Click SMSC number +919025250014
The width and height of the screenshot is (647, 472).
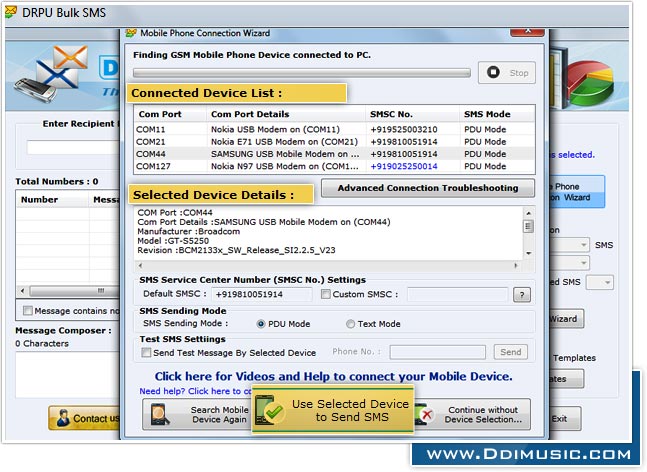(x=404, y=167)
